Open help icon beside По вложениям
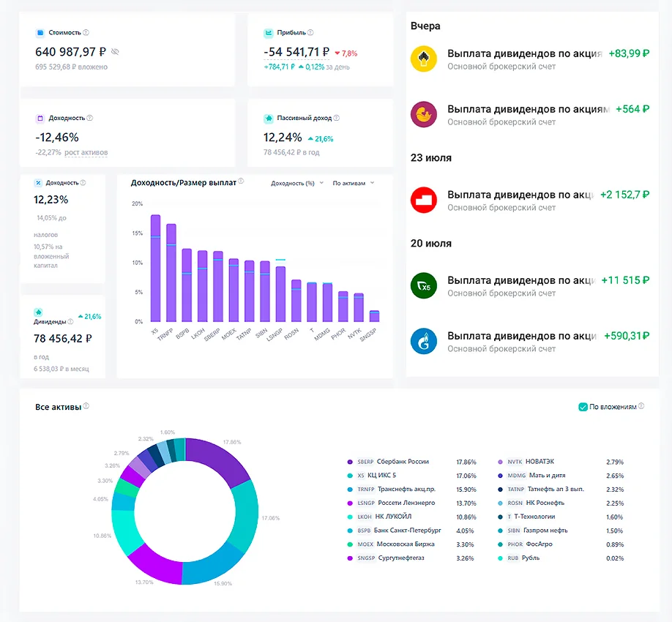 pyautogui.click(x=641, y=405)
